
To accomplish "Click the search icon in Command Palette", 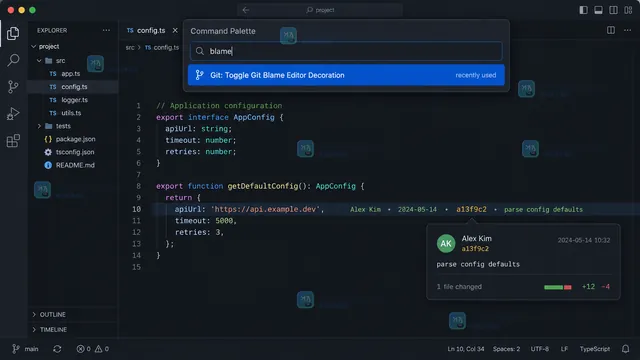I will coord(200,51).
